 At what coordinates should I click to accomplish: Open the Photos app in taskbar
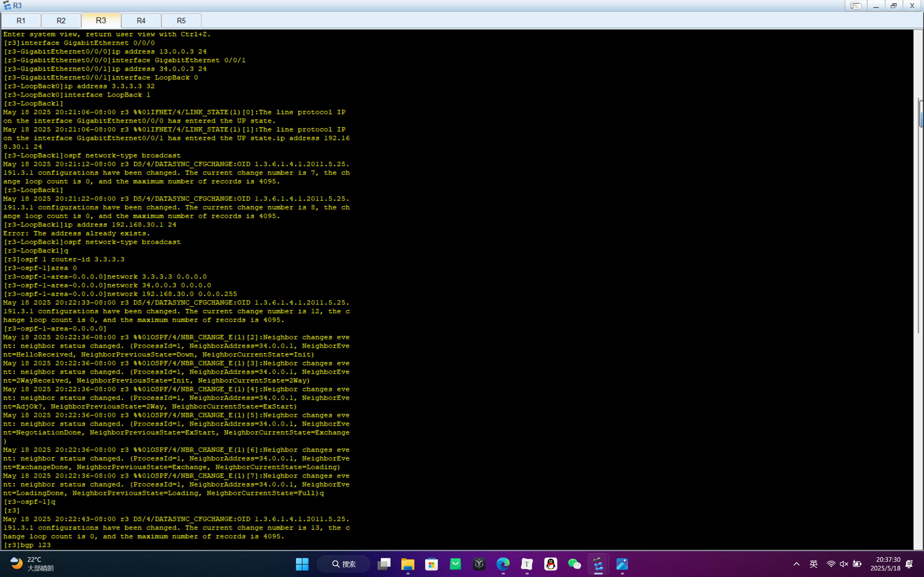622,564
